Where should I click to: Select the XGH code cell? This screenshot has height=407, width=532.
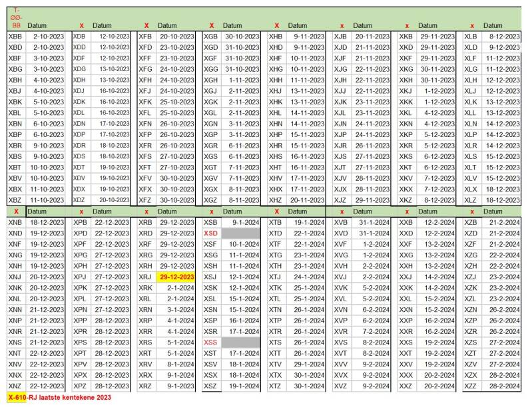(x=210, y=80)
